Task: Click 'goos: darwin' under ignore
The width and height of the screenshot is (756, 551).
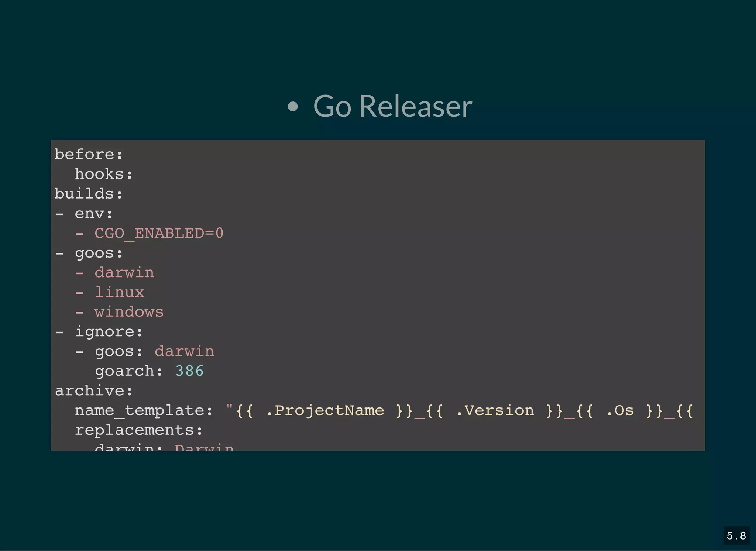Action: coord(154,351)
